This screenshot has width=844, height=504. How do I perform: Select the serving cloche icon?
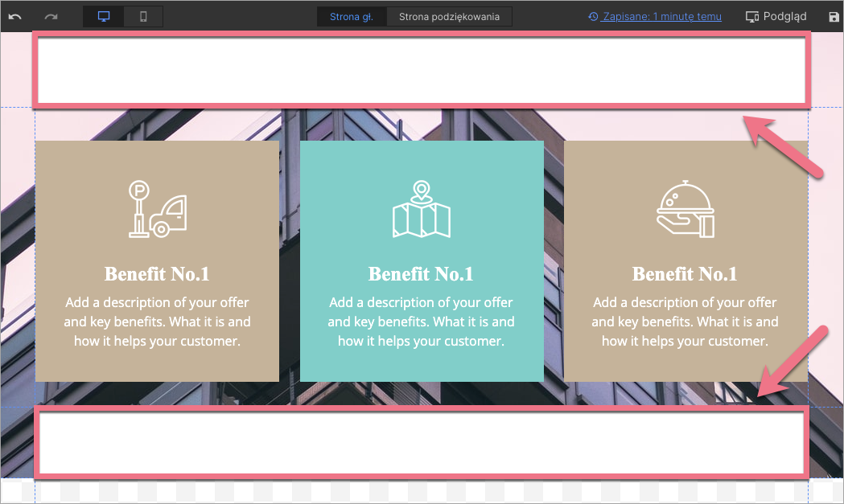click(685, 210)
